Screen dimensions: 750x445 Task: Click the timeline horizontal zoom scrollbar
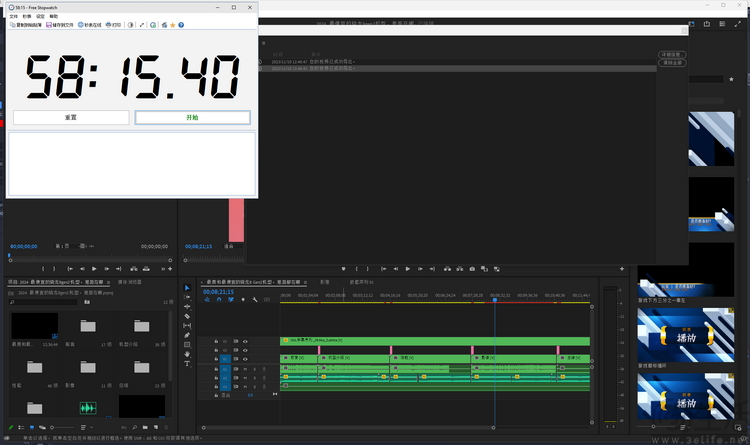coord(348,427)
